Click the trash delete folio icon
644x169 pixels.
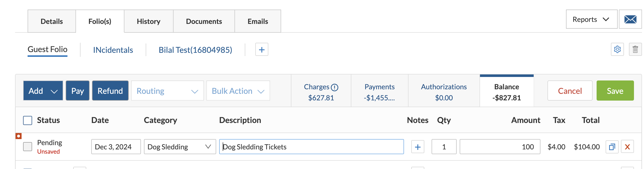pyautogui.click(x=635, y=49)
